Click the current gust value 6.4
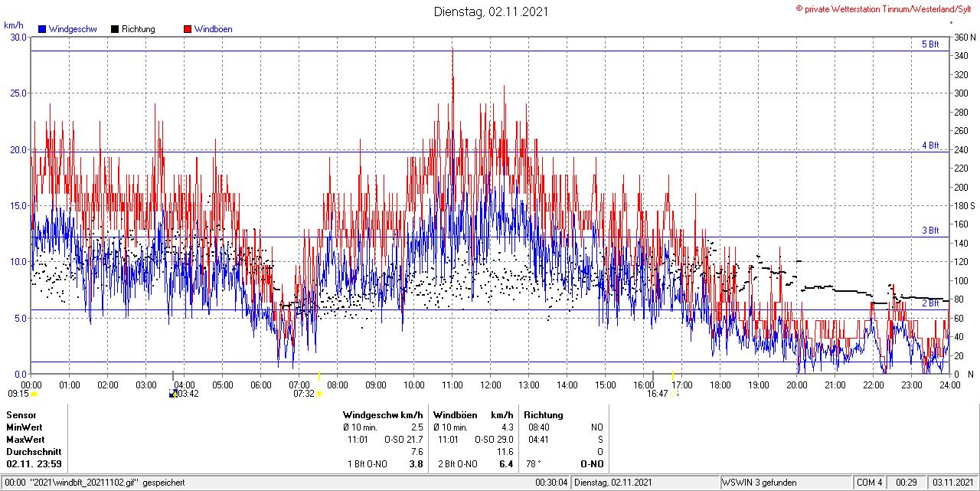The height and width of the screenshot is (491, 980). click(506, 464)
